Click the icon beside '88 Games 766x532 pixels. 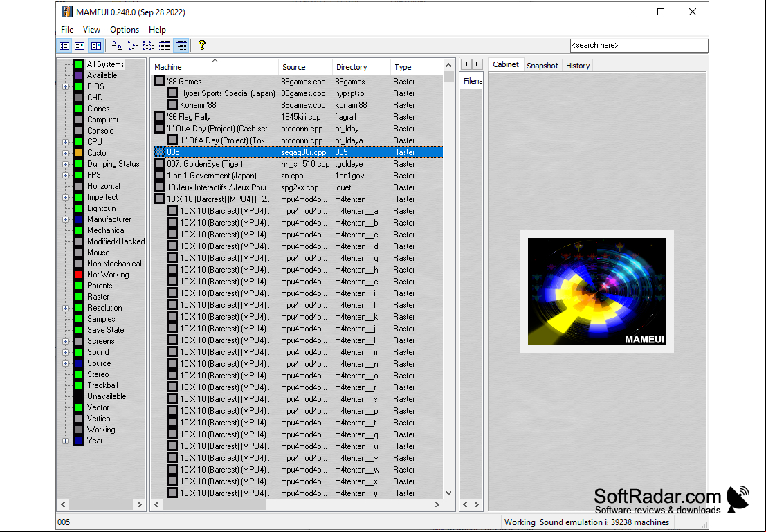tap(159, 81)
